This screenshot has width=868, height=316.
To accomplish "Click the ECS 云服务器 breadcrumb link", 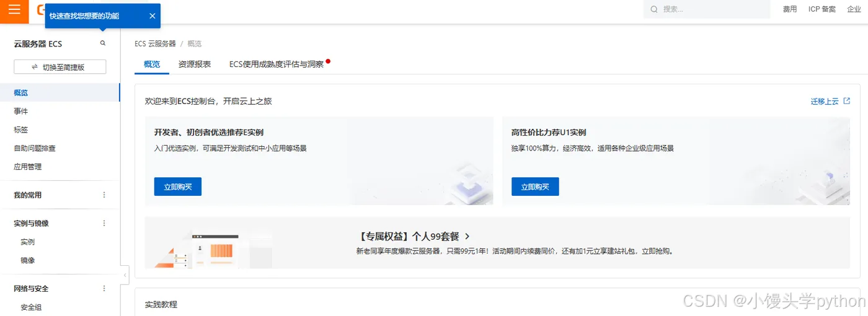I will [x=155, y=44].
